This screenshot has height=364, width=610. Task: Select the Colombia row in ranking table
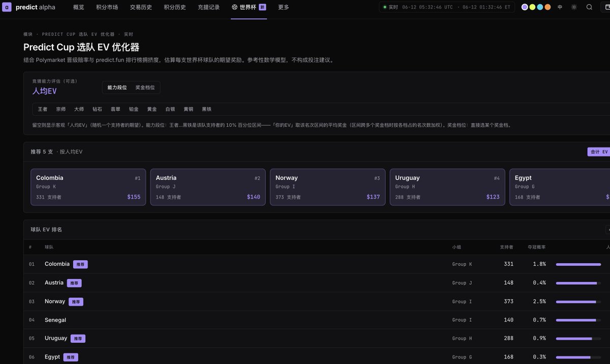[x=317, y=264]
